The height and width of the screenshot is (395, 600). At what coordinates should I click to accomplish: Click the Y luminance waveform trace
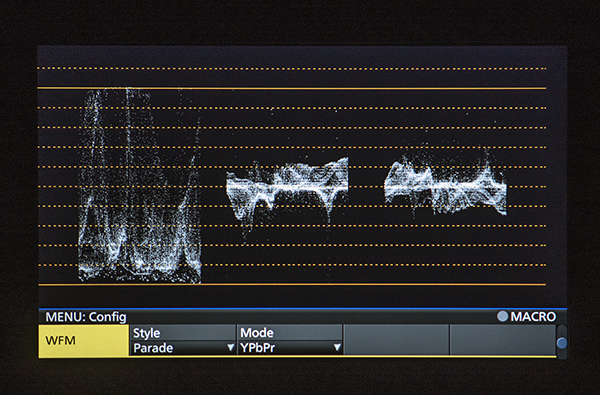pyautogui.click(x=140, y=186)
